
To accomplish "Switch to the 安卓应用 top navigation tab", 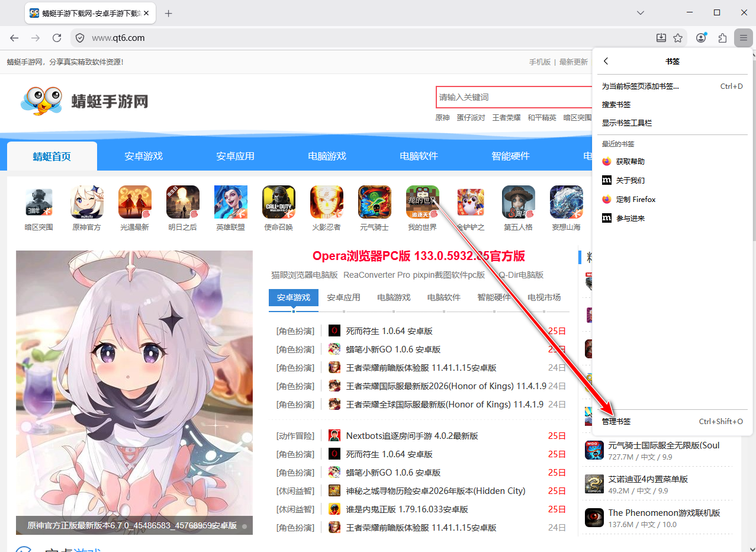I will tap(235, 156).
